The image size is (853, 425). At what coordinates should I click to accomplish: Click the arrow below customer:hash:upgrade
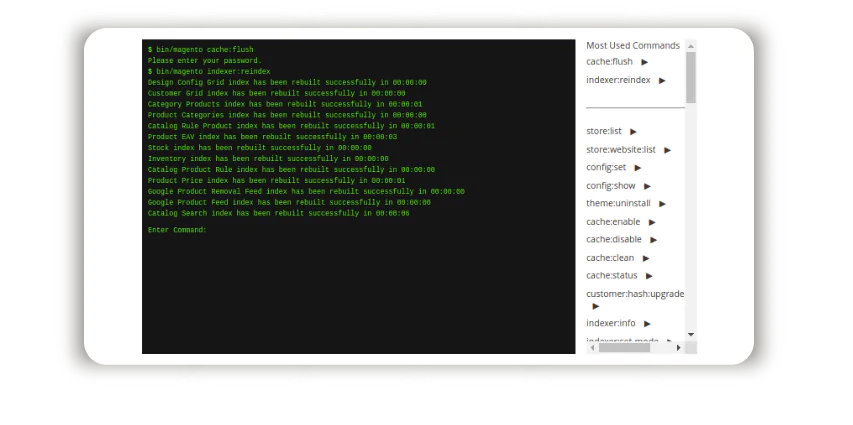click(x=596, y=306)
